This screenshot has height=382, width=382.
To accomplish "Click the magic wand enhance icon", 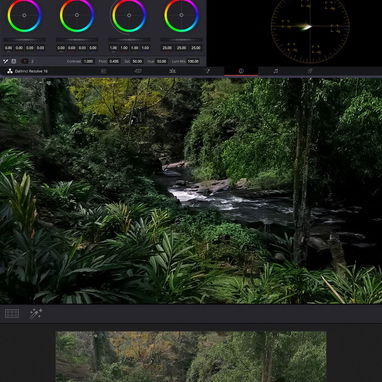I will [35, 314].
